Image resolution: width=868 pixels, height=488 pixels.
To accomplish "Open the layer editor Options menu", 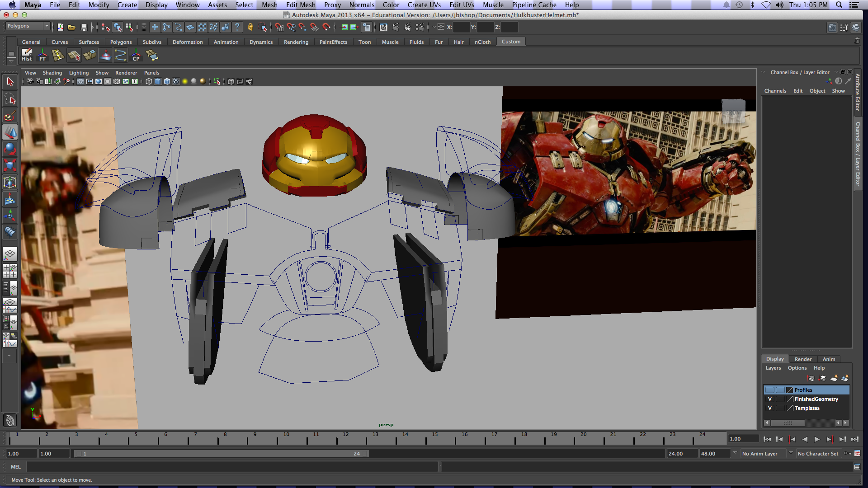I will (797, 368).
